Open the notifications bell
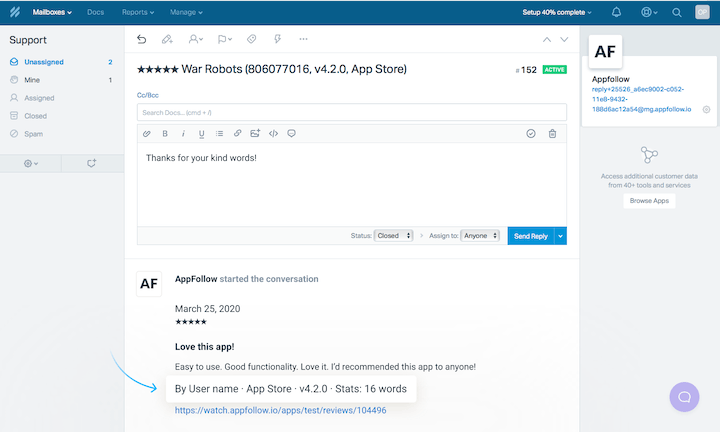 [616, 12]
